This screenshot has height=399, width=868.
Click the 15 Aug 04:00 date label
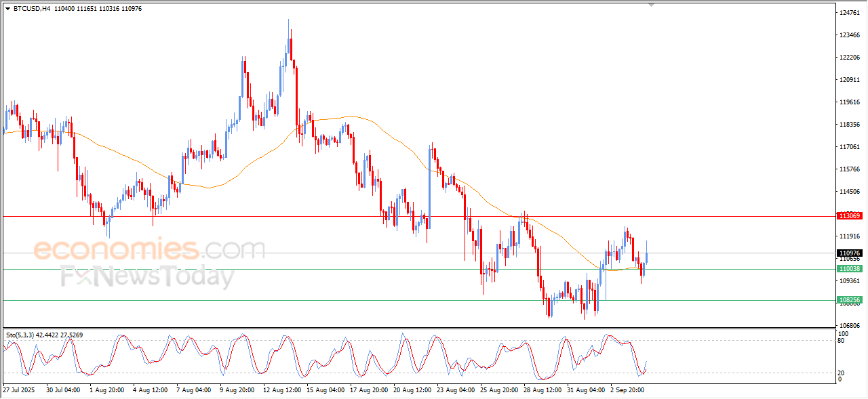point(325,390)
